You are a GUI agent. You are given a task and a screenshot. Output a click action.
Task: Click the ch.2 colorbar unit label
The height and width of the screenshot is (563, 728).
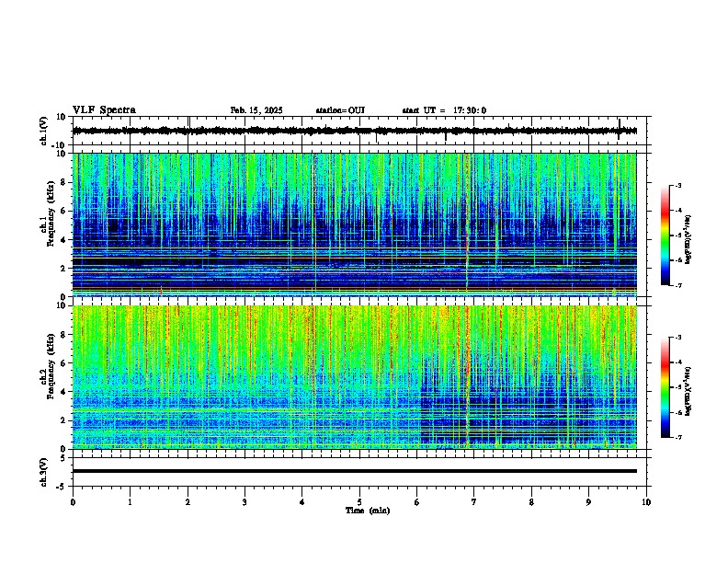[x=688, y=392]
